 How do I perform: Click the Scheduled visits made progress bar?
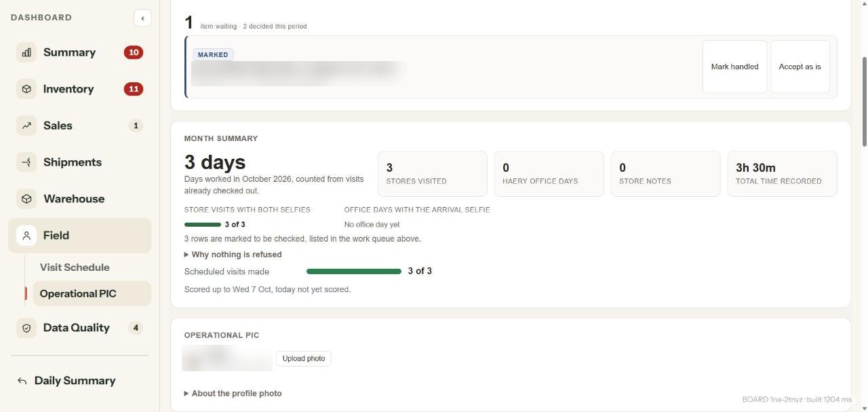click(x=354, y=271)
